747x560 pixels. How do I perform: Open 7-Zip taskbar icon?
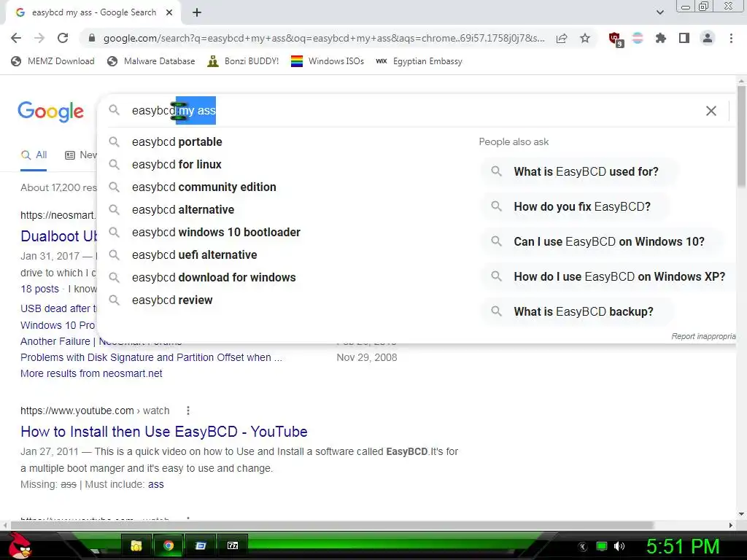point(233,545)
